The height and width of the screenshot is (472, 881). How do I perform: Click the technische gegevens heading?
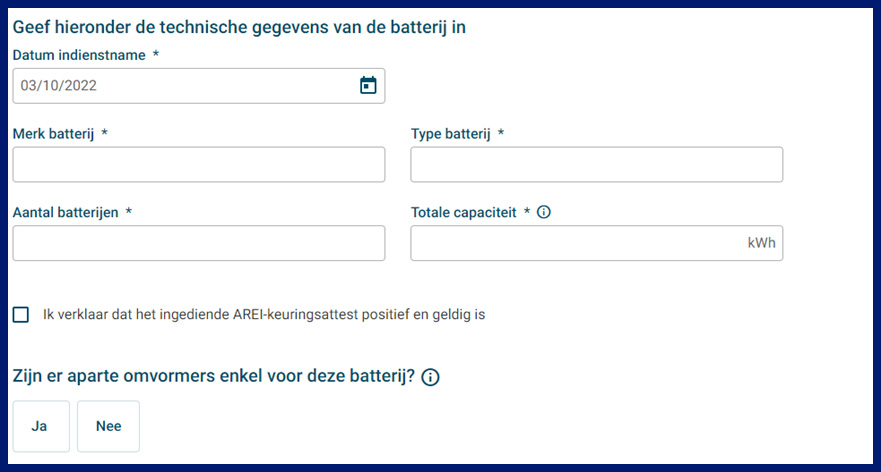click(x=239, y=27)
